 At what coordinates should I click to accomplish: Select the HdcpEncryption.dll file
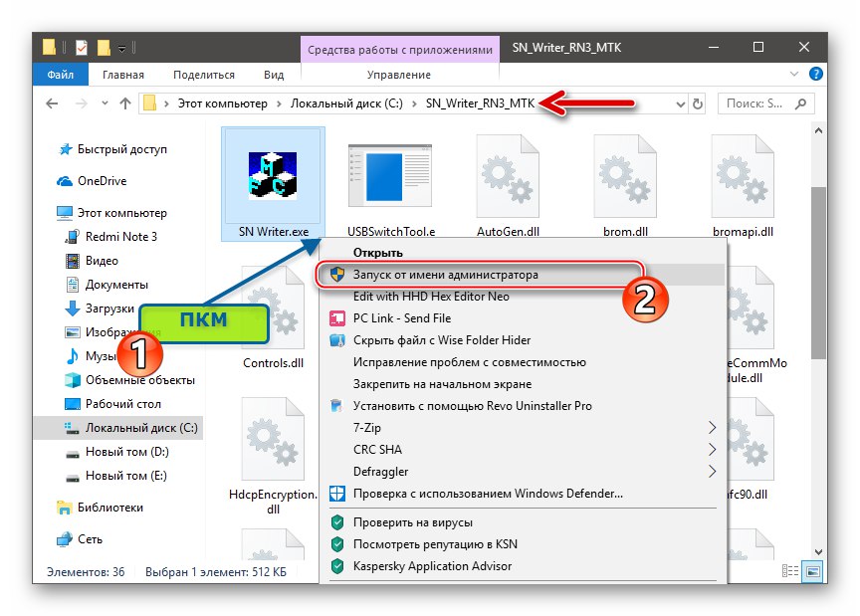[273, 457]
